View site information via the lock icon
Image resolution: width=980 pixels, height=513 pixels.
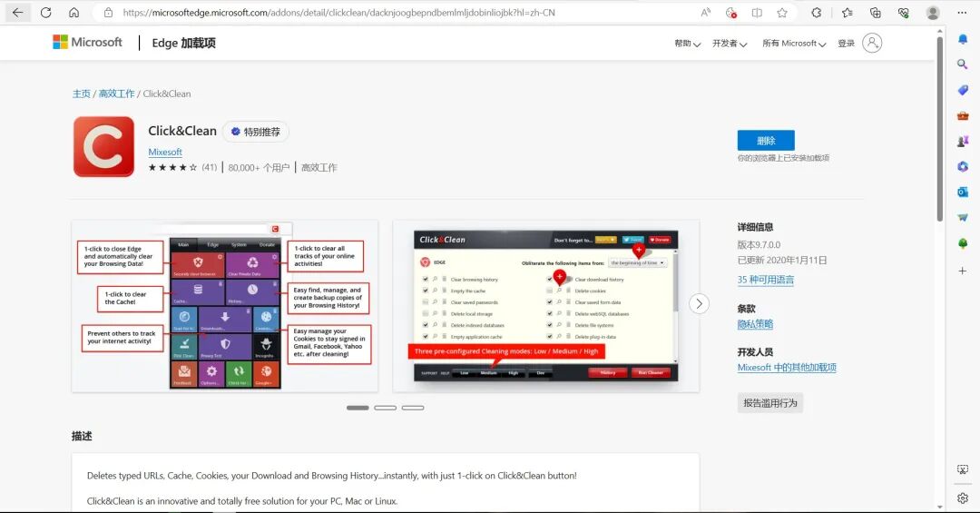[108, 13]
